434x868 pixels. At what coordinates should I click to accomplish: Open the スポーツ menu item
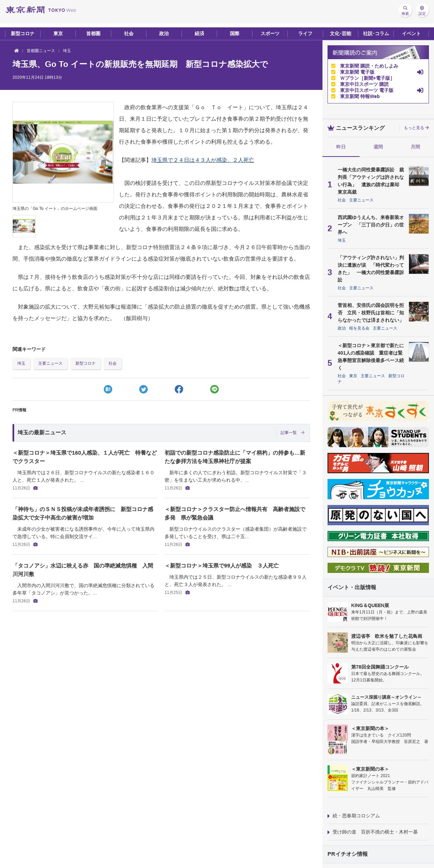[270, 33]
